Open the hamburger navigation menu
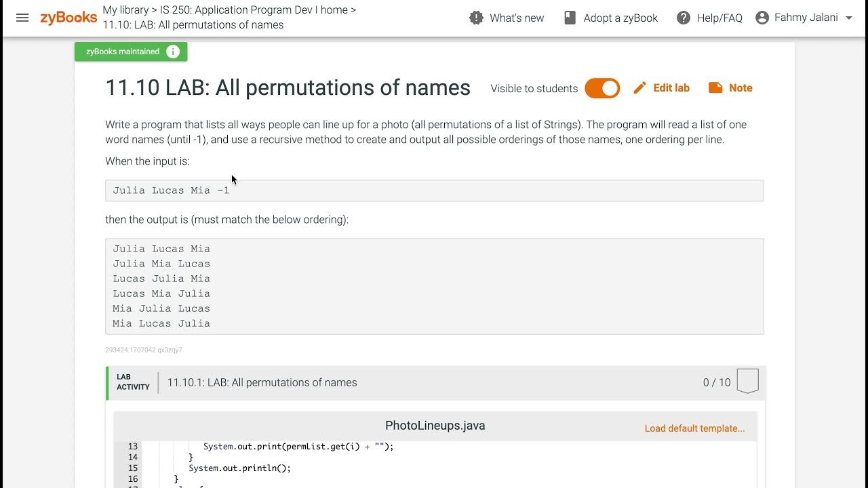 [x=22, y=18]
